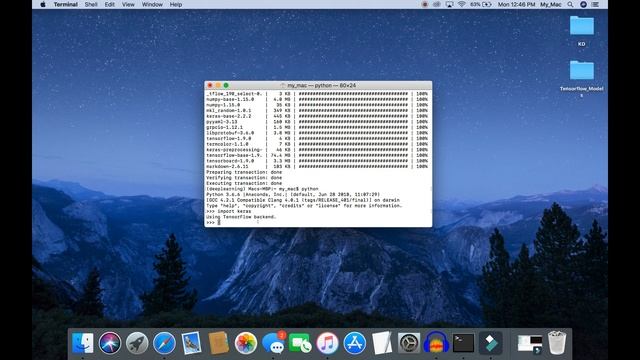Click the Terminal icon in Dock
Image resolution: width=640 pixels, height=360 pixels.
coord(463,342)
